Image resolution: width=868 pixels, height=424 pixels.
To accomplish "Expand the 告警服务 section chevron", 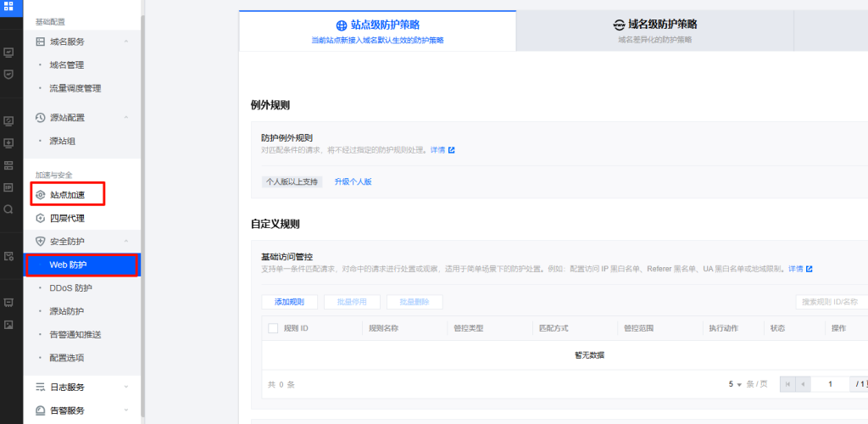I will point(126,410).
